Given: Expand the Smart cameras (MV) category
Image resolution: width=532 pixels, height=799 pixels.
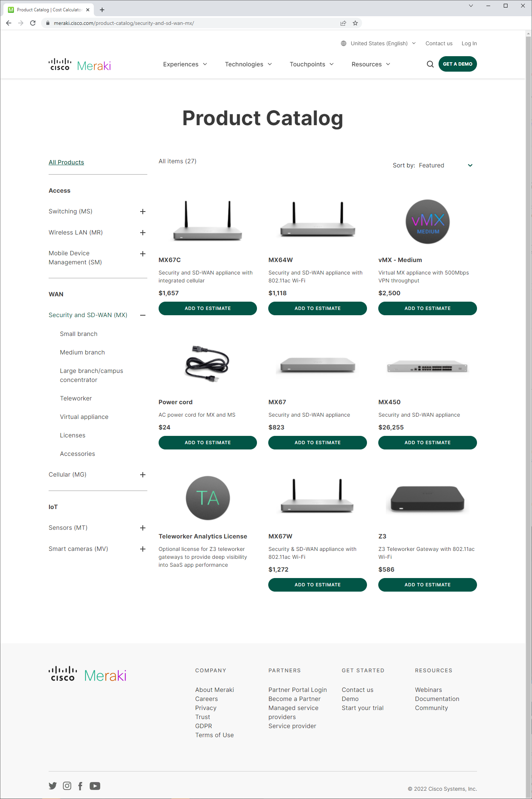Looking at the screenshot, I should coord(143,549).
